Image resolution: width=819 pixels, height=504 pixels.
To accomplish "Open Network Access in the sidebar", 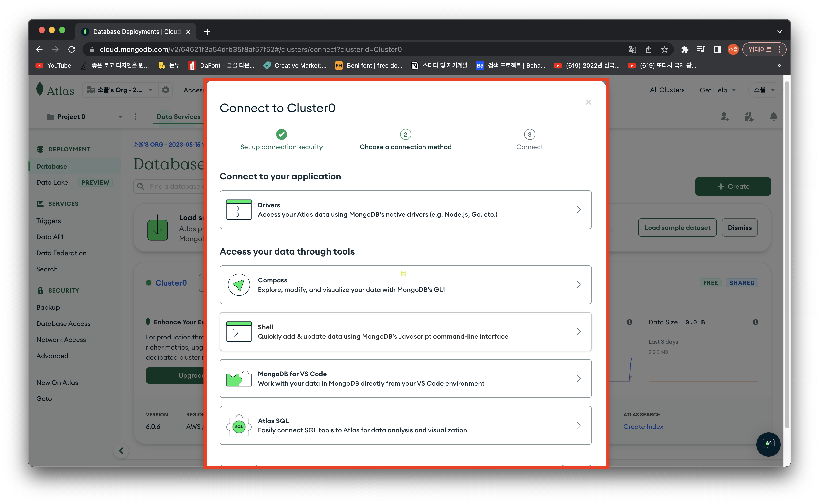I will click(x=61, y=340).
